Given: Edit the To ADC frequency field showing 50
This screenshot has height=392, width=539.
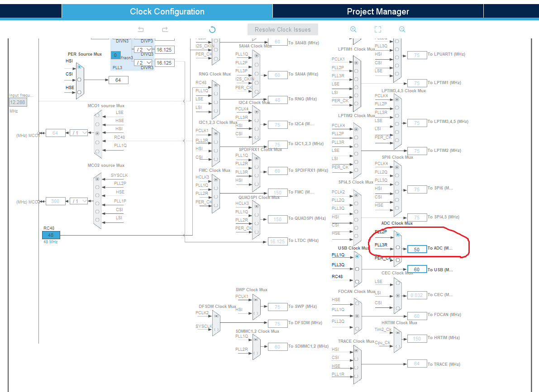Looking at the screenshot, I should coord(416,249).
